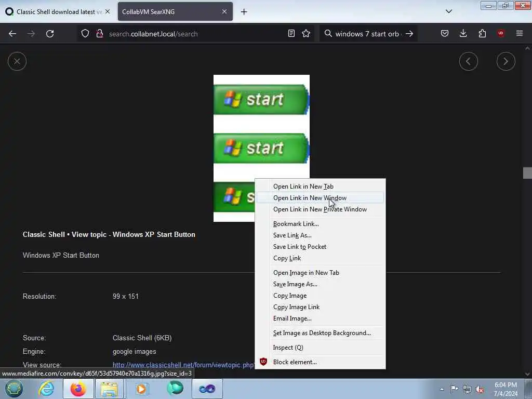Choose Open Link in New Private Window

tap(320, 209)
